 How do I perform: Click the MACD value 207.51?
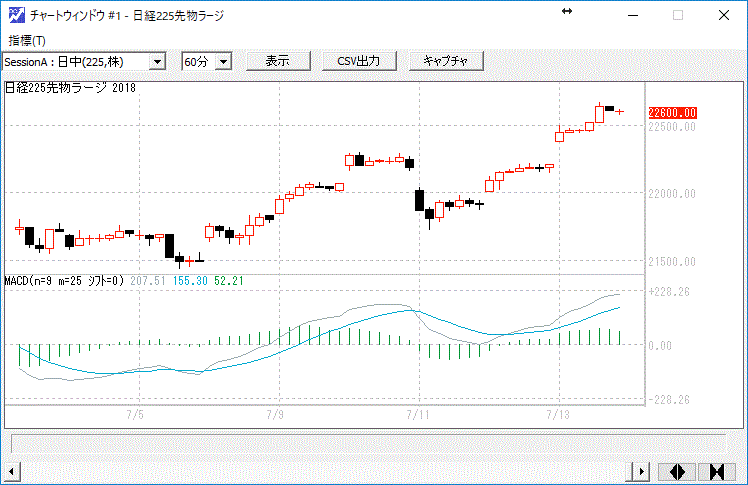148,281
